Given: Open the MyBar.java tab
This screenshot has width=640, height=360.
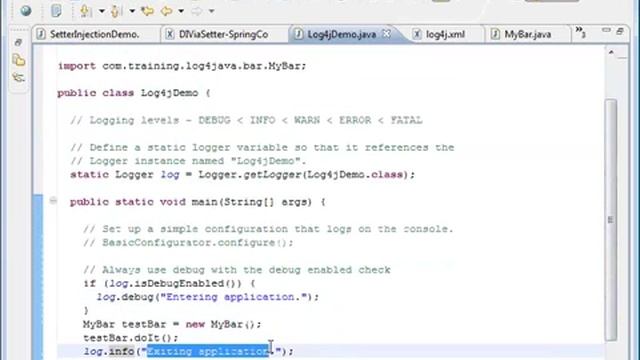Looking at the screenshot, I should 528,34.
